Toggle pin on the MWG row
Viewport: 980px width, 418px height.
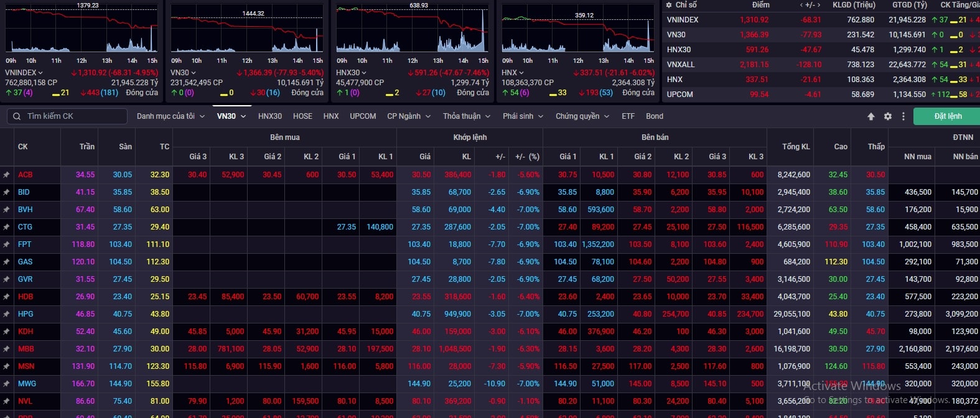point(6,384)
